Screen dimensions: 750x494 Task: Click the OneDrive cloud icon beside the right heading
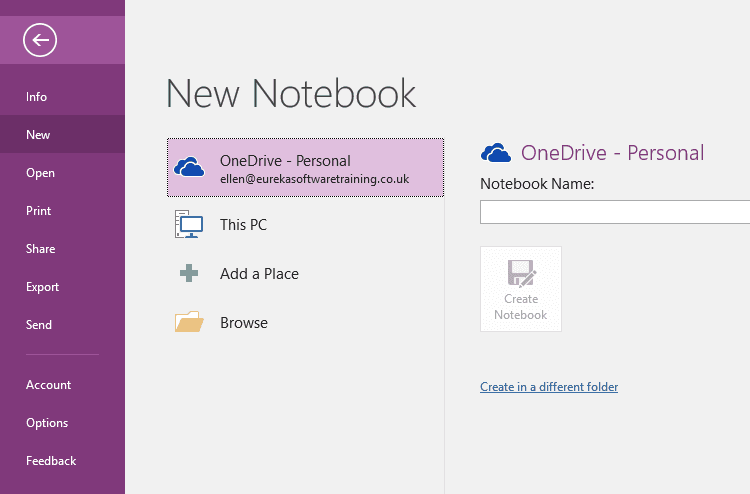click(x=496, y=153)
